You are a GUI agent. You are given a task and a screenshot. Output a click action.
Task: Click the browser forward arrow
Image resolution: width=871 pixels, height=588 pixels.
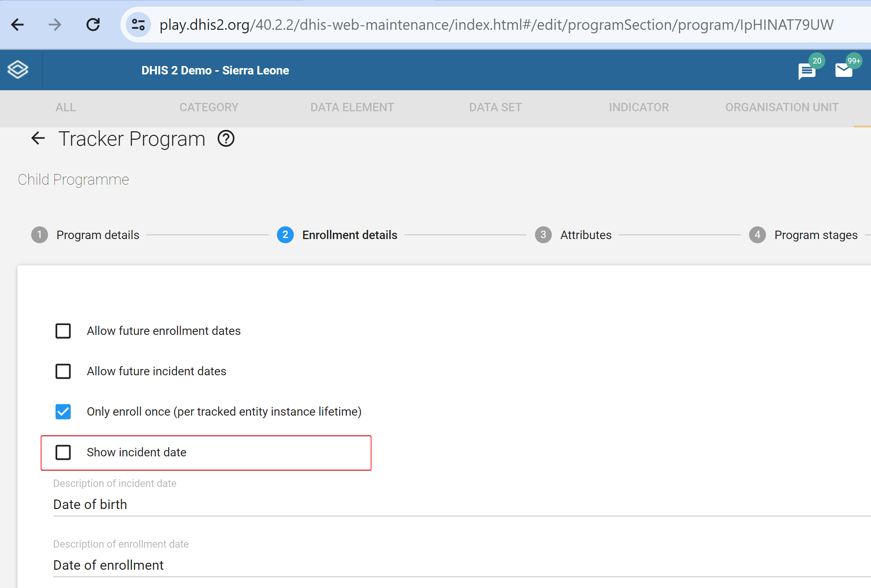[x=55, y=25]
